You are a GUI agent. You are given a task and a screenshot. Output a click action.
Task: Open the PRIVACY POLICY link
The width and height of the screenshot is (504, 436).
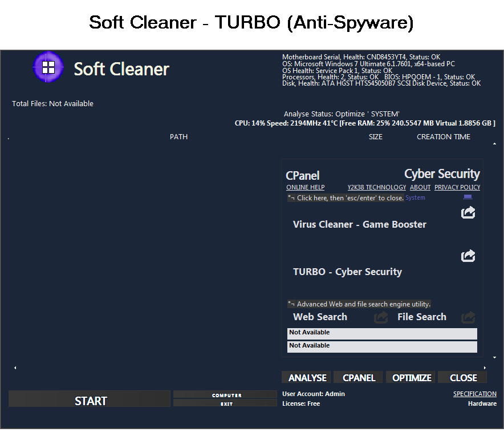coord(457,187)
